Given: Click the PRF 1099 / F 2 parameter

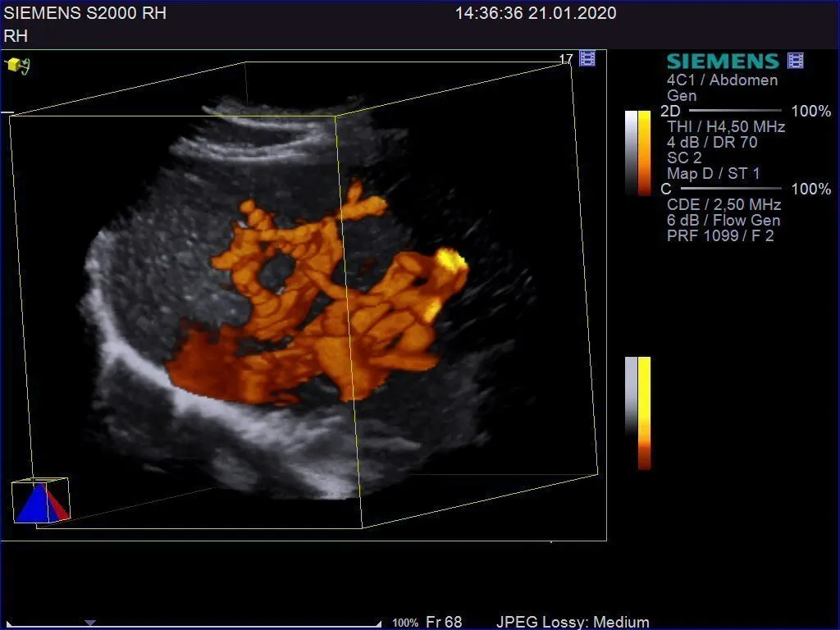Looking at the screenshot, I should pyautogui.click(x=720, y=235).
